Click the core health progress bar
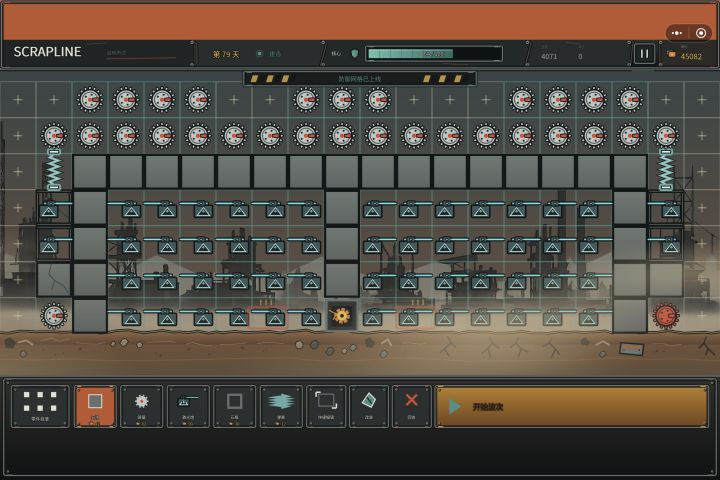The image size is (720, 480). (434, 54)
